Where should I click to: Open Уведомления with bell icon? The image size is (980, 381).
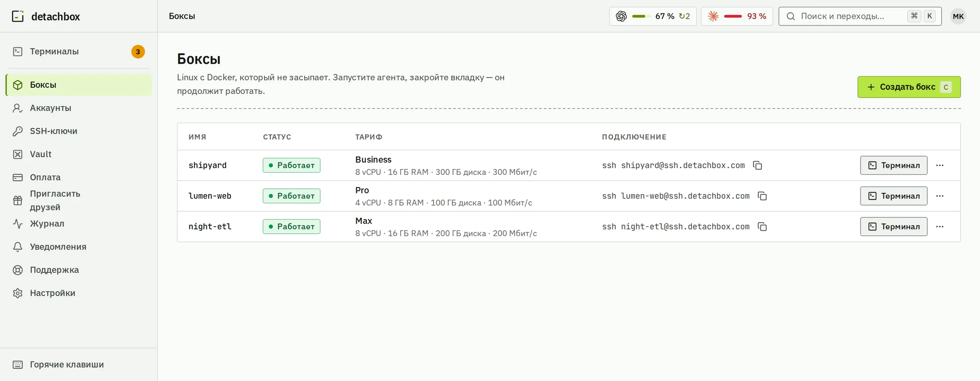tap(78, 247)
